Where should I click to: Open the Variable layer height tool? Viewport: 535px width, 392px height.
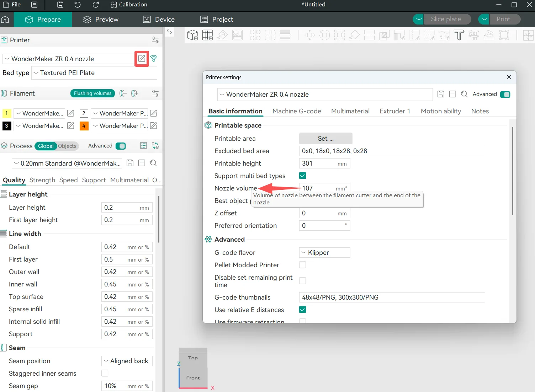pos(285,35)
